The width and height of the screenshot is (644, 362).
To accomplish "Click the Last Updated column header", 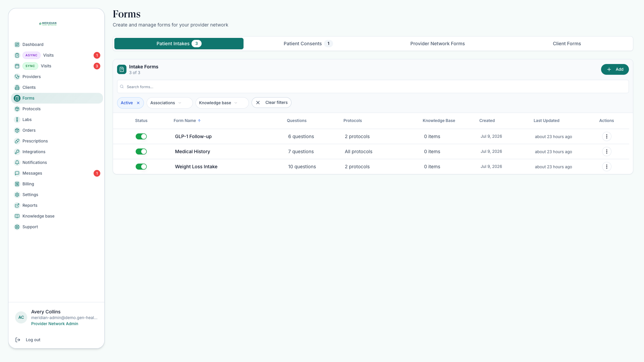I will tap(546, 121).
